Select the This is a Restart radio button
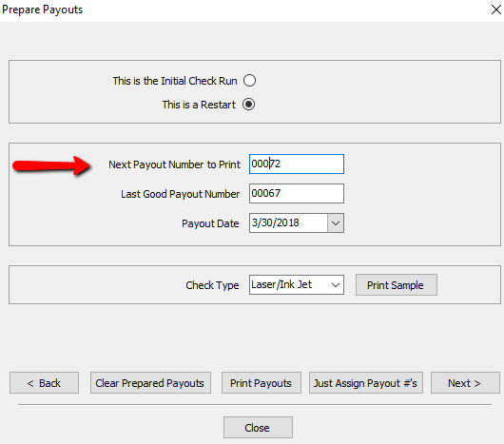 pos(249,105)
